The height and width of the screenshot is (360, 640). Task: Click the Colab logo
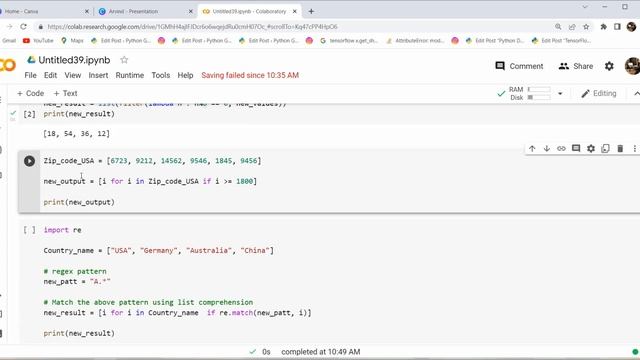pos(7,65)
